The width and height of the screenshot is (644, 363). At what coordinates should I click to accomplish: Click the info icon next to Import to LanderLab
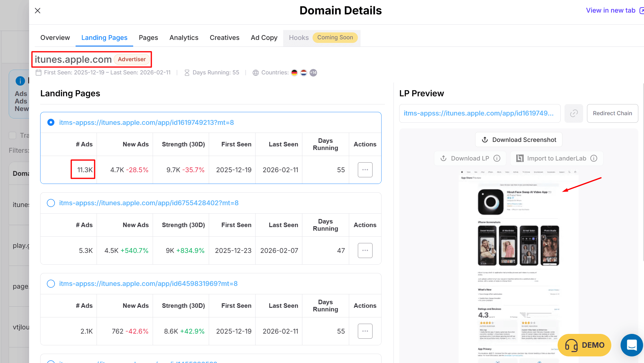594,158
